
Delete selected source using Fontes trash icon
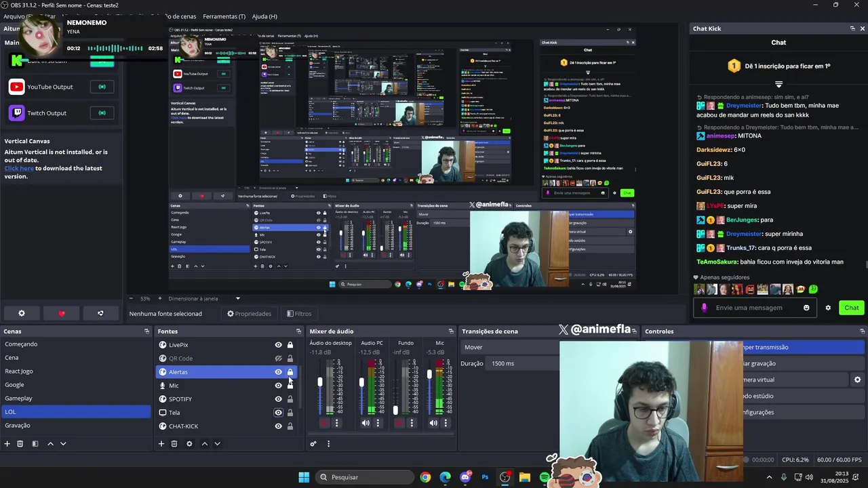(x=174, y=444)
